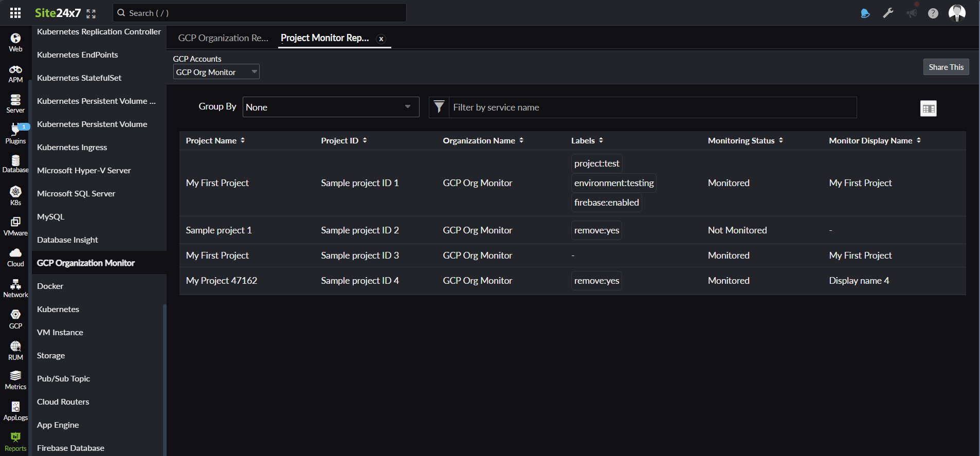Viewport: 980px width, 456px height.
Task: Open the help question mark icon
Action: pyautogui.click(x=933, y=13)
